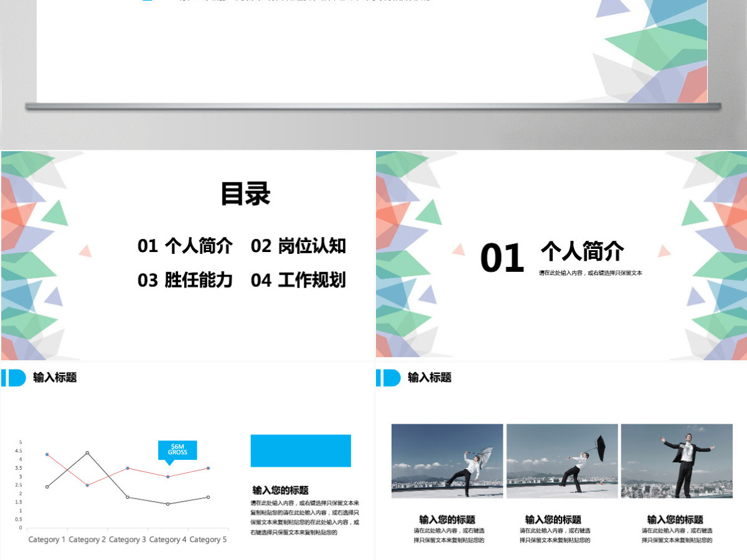Click 输入您的标题 under the outstretched arms photo
The height and width of the screenshot is (560, 747).
point(675,520)
